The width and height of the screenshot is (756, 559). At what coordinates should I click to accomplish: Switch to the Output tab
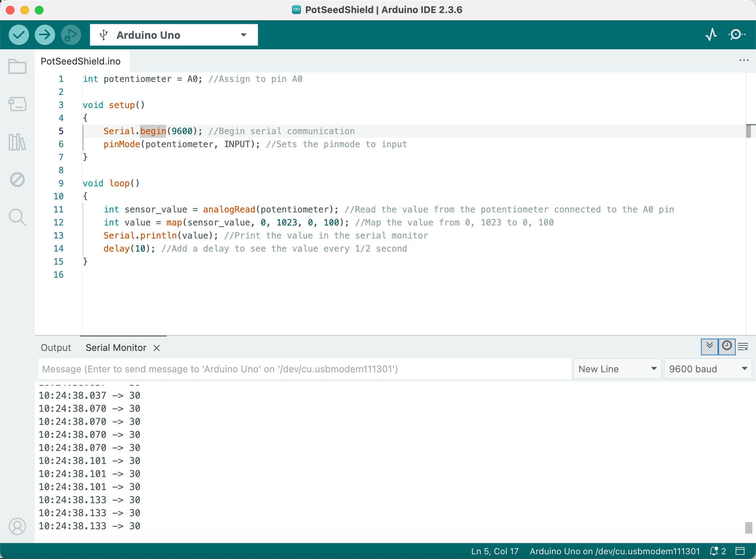pos(55,347)
